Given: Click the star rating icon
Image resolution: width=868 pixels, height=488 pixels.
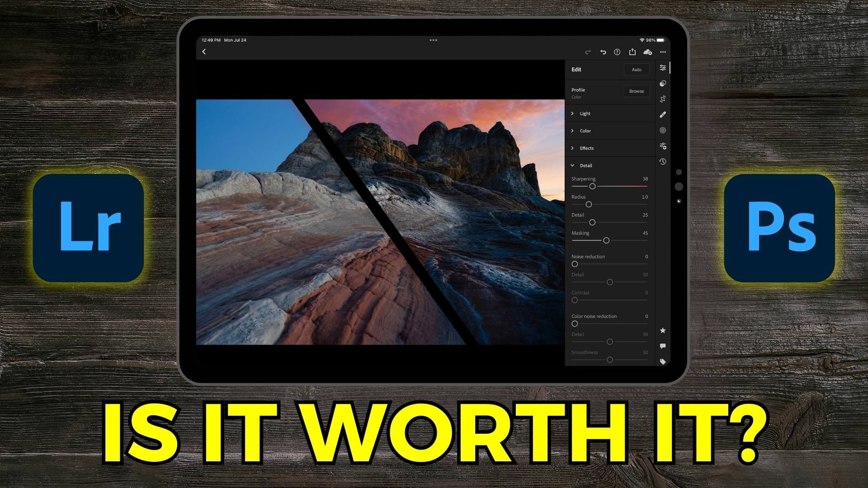Looking at the screenshot, I should click(663, 331).
